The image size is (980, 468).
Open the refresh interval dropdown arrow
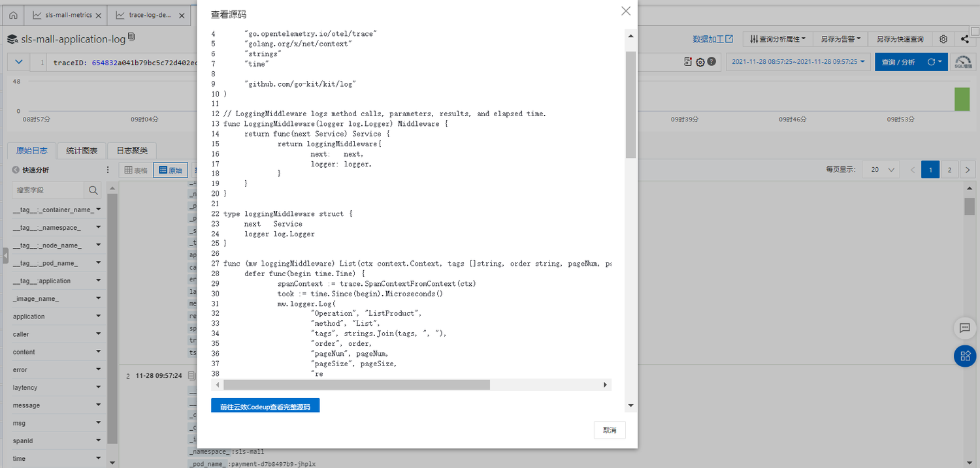[x=940, y=62]
